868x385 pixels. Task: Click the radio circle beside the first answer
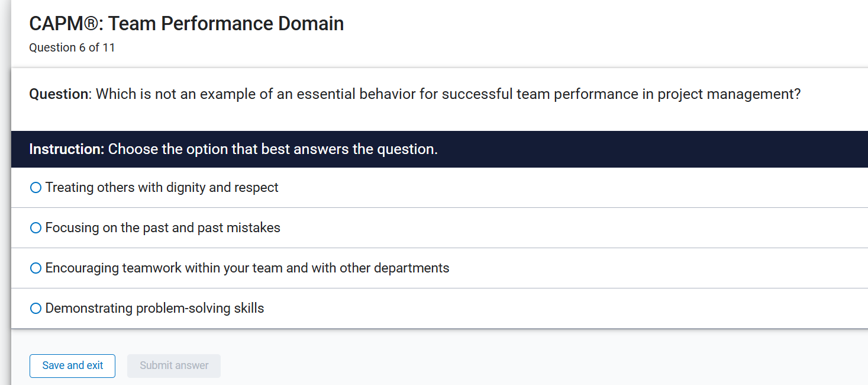click(x=36, y=187)
